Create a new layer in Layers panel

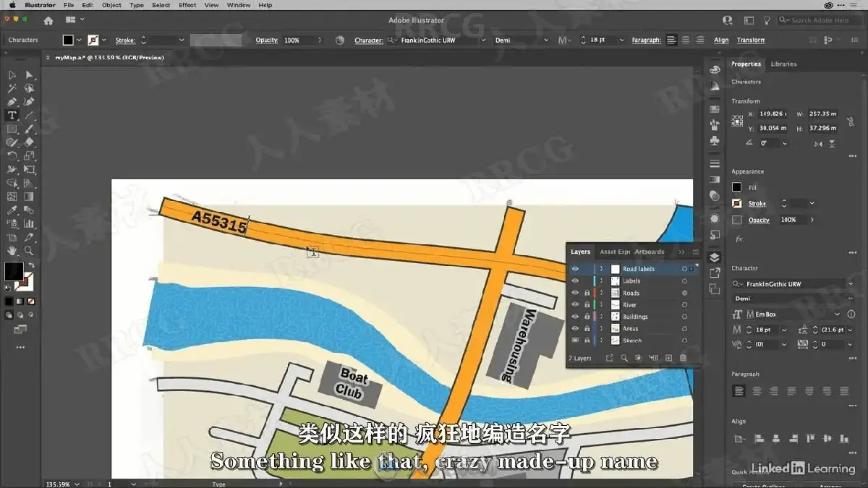click(668, 358)
